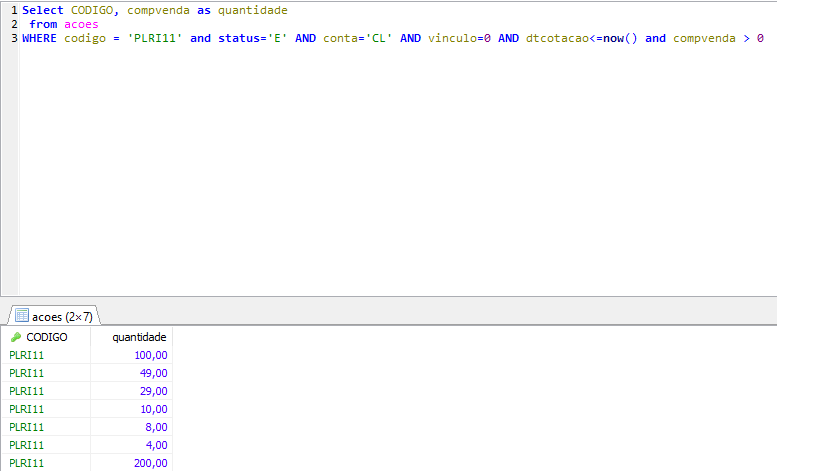Click the key icon beside CODIGO header
The height and width of the screenshot is (471, 819).
(x=16, y=337)
